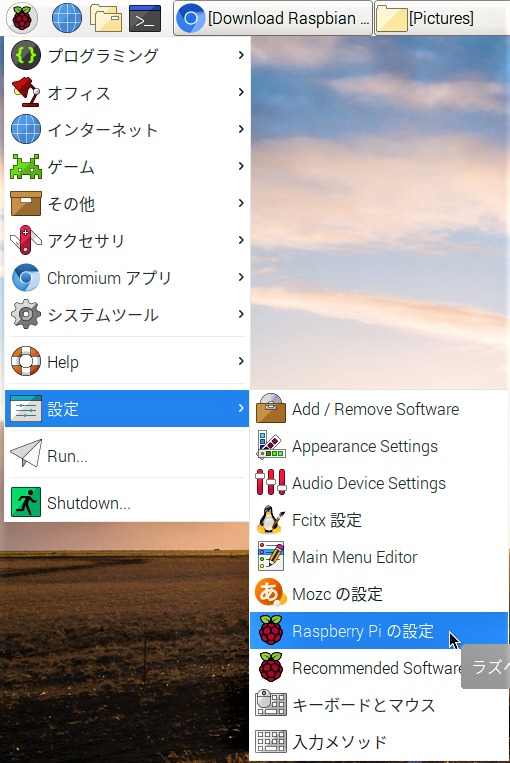Open Add / Remove Software

pyautogui.click(x=379, y=409)
